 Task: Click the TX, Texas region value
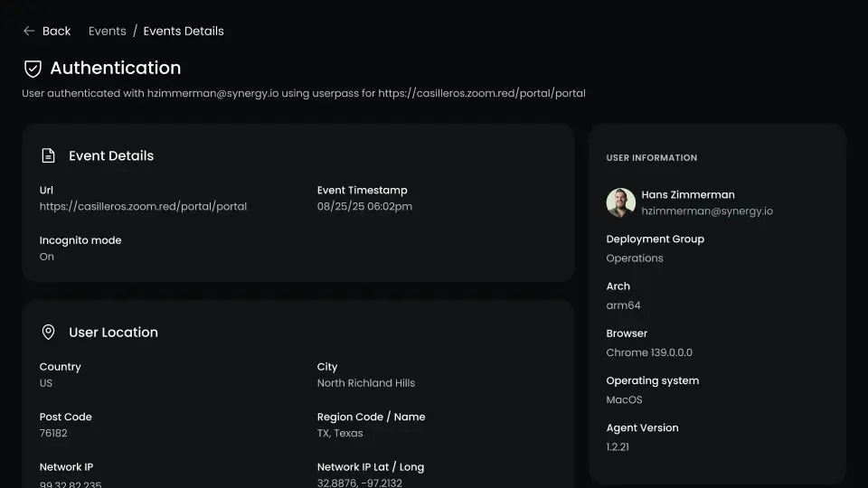(x=340, y=433)
